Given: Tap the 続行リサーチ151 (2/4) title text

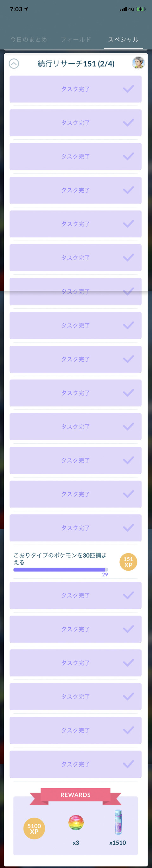Looking at the screenshot, I should point(76,64).
